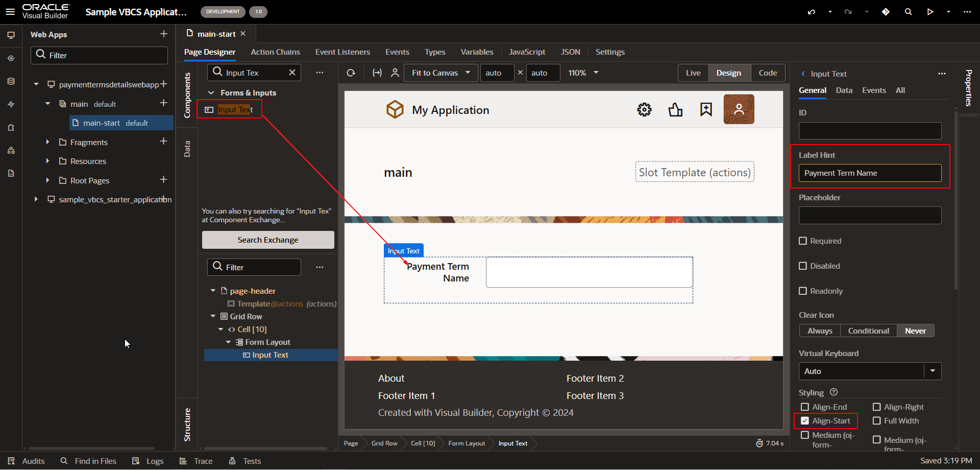Select the Grid Row breadcrumb
The image size is (980, 470).
pyautogui.click(x=384, y=443)
